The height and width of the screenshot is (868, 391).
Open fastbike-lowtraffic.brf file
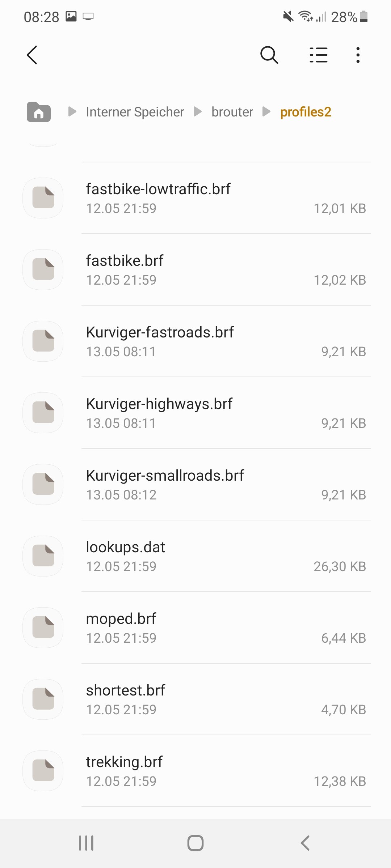[x=158, y=189]
